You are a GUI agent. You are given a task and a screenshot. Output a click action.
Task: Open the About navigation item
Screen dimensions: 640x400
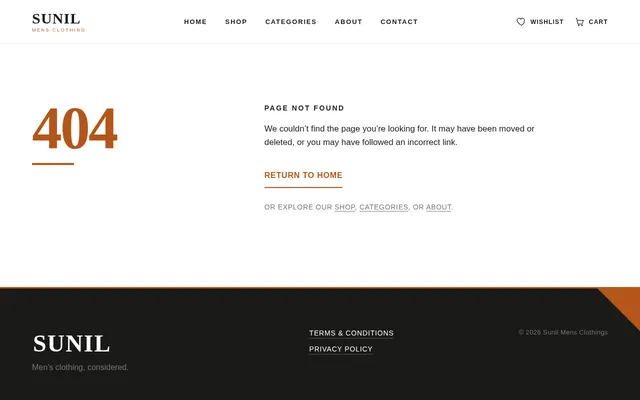pos(348,22)
